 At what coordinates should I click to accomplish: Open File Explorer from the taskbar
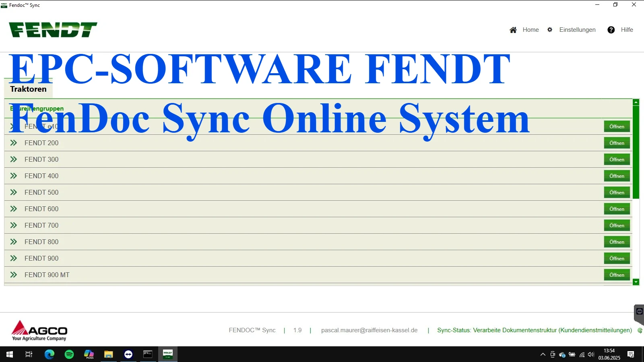109,354
